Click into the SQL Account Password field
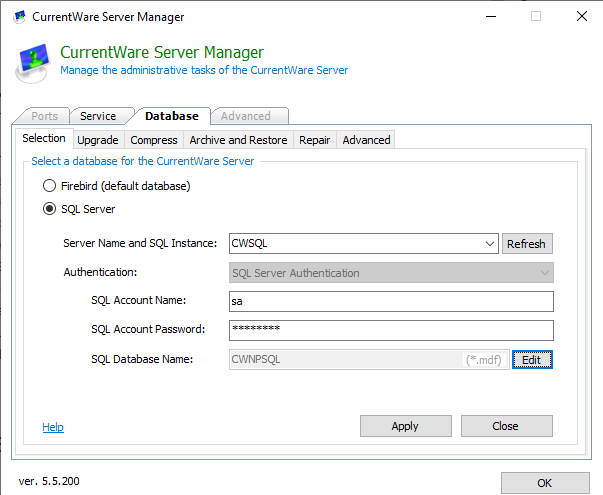603x495 pixels. click(x=391, y=330)
